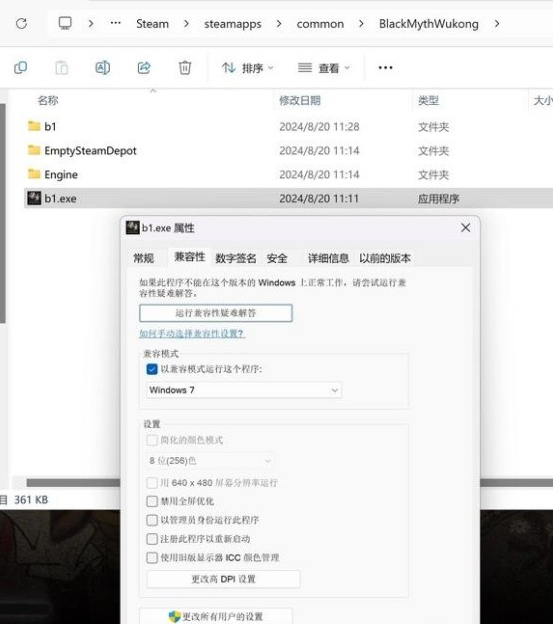Image resolution: width=553 pixels, height=624 pixels.
Task: Open the 查看 view dropdown
Action: click(324, 68)
